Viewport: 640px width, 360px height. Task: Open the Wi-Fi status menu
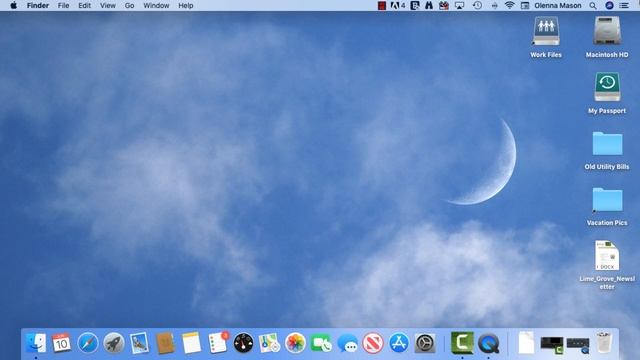[509, 6]
